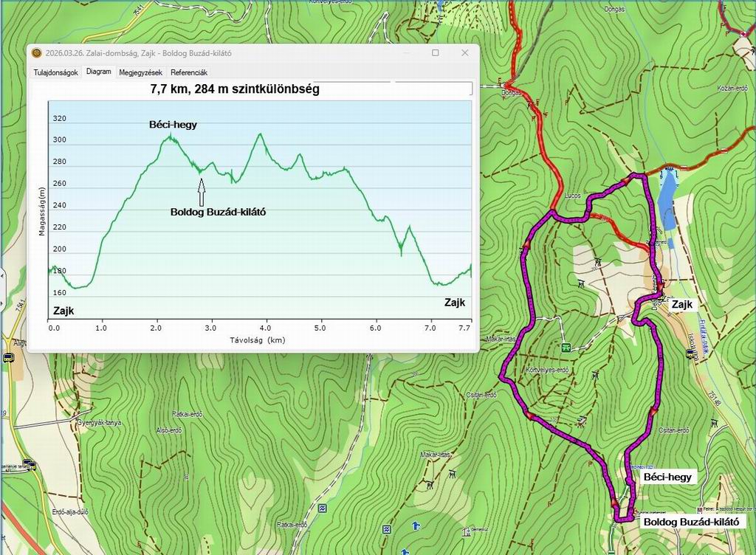Select the Referenciák tab
Image resolution: width=756 pixels, height=555 pixels.
[x=189, y=72]
